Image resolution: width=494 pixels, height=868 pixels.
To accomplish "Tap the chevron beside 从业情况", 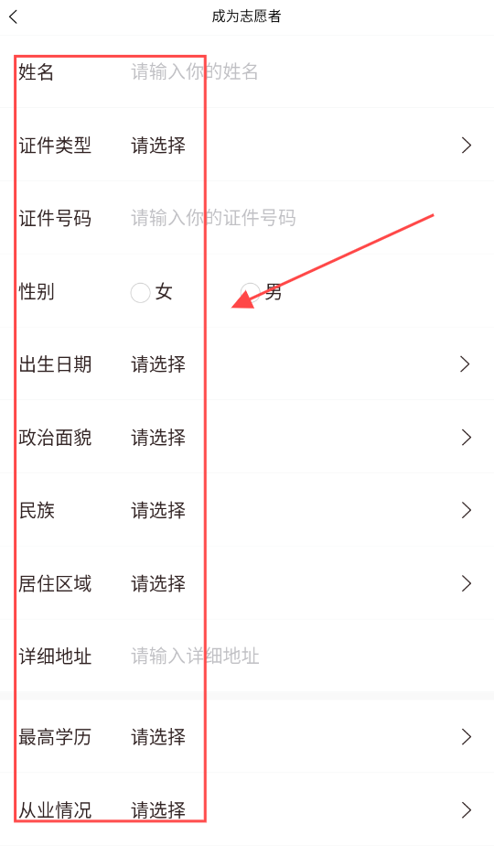I will (467, 810).
